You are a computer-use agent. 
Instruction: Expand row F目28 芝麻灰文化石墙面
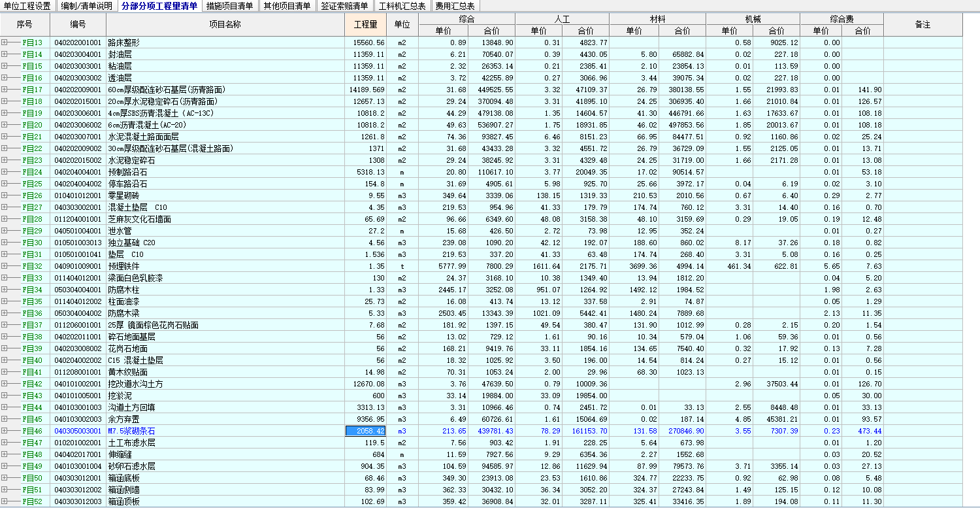pyautogui.click(x=4, y=219)
